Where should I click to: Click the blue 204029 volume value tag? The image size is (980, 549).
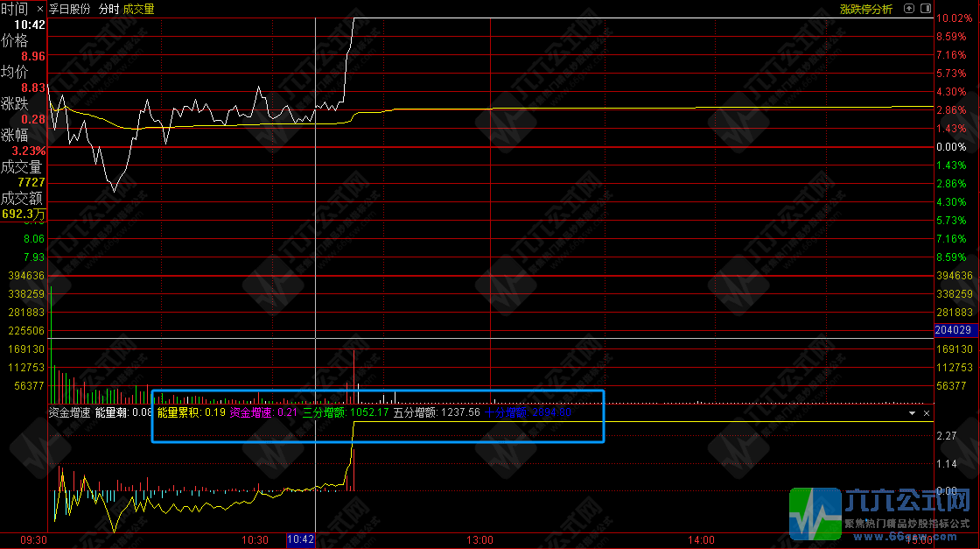coord(953,330)
